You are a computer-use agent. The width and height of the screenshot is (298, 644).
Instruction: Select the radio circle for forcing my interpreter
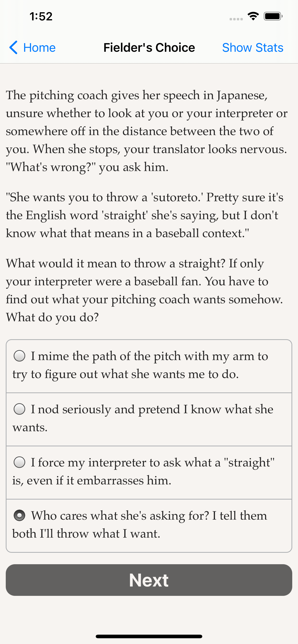(x=19, y=462)
